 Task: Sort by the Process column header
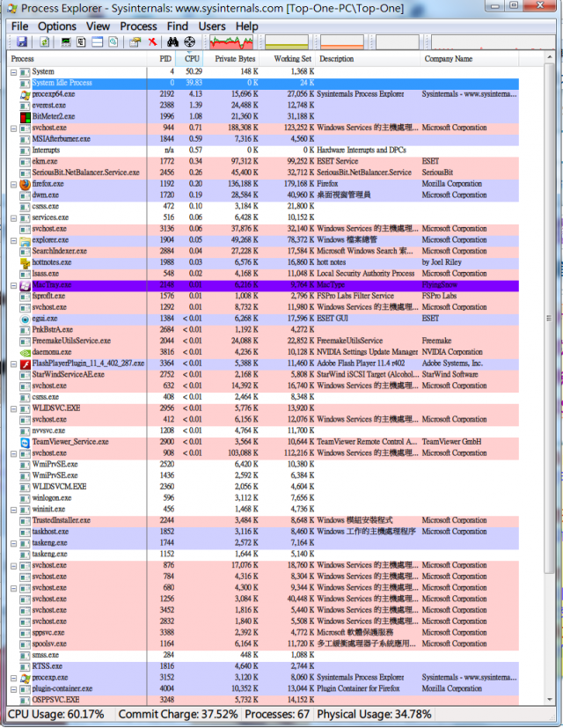coord(78,59)
